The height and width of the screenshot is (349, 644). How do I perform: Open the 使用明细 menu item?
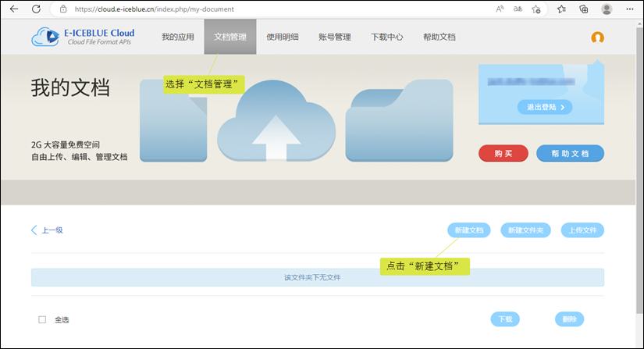coord(282,37)
